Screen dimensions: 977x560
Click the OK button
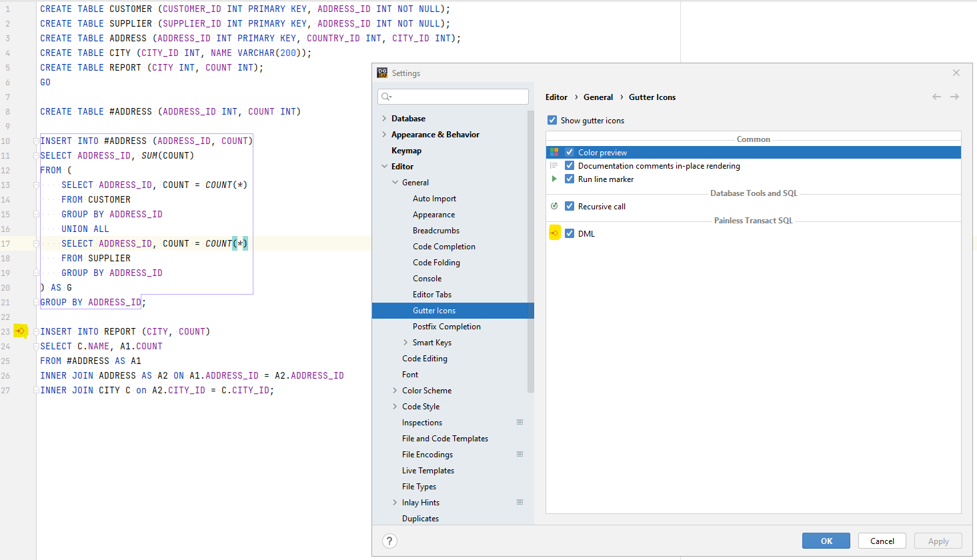click(x=826, y=541)
